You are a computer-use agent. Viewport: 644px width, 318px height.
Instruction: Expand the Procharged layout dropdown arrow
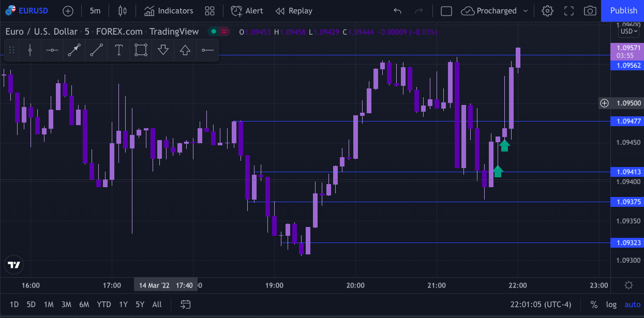tap(526, 11)
